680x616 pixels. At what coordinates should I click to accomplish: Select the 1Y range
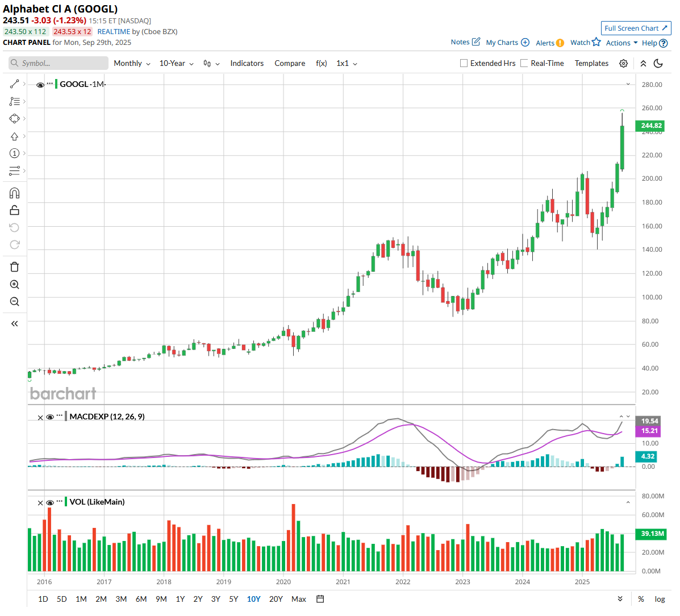(x=181, y=599)
